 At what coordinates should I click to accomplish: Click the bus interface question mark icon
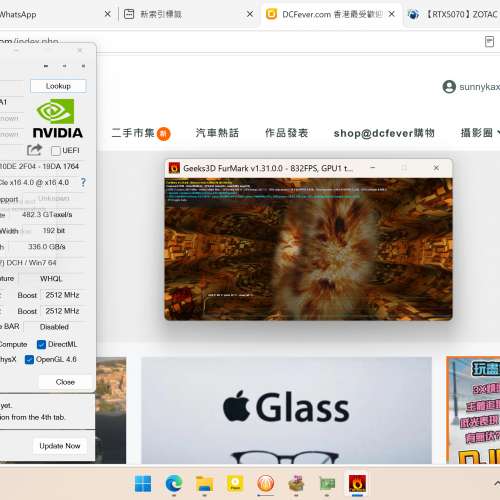click(x=83, y=182)
